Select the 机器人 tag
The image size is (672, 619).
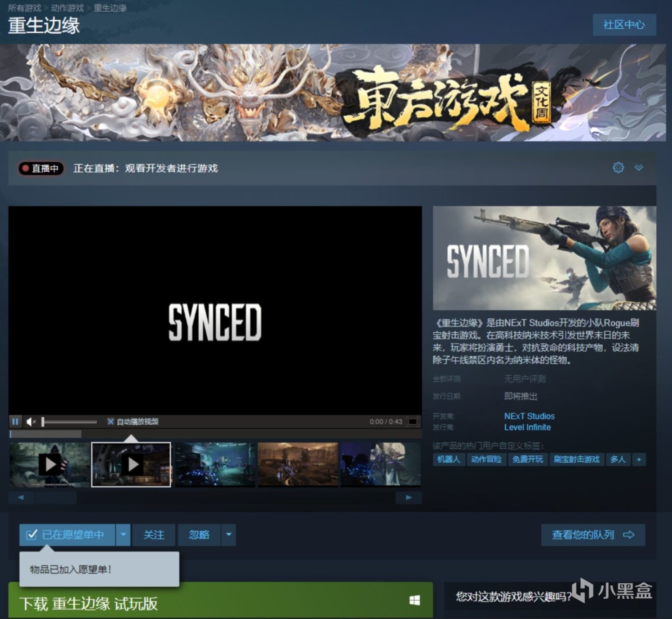[x=449, y=459]
